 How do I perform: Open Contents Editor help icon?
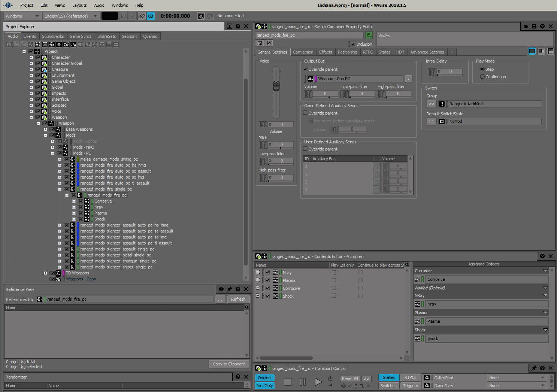[x=542, y=256]
